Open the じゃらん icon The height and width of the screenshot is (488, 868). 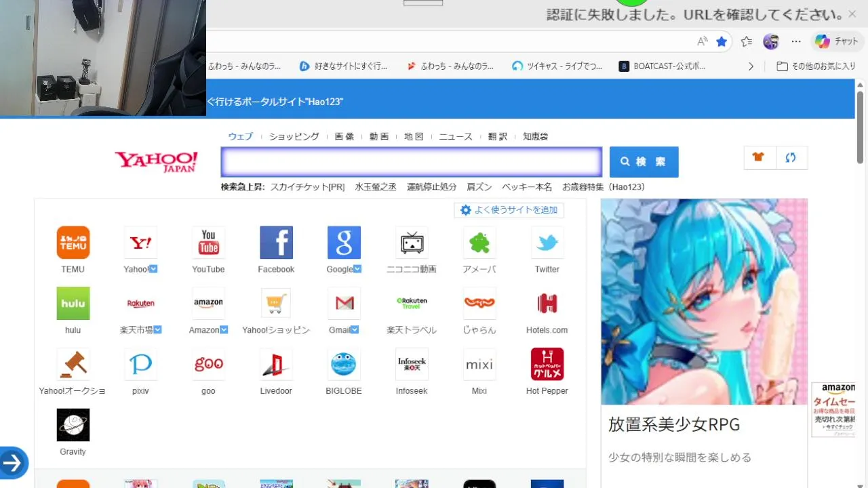pyautogui.click(x=479, y=304)
